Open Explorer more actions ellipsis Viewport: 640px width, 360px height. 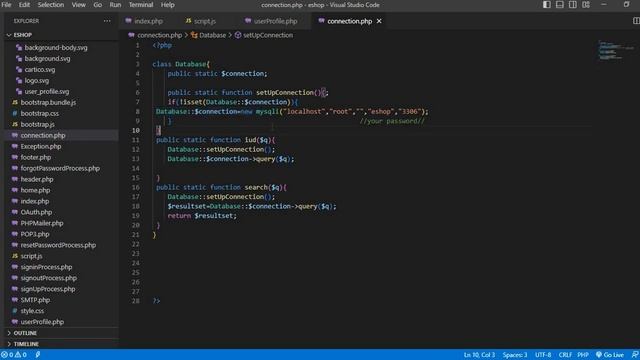[107, 21]
